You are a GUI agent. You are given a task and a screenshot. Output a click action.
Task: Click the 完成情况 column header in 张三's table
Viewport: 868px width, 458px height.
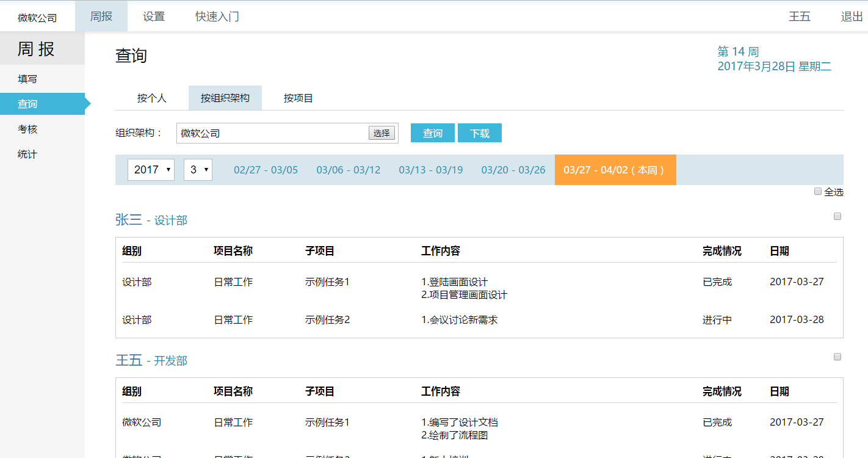pos(722,251)
